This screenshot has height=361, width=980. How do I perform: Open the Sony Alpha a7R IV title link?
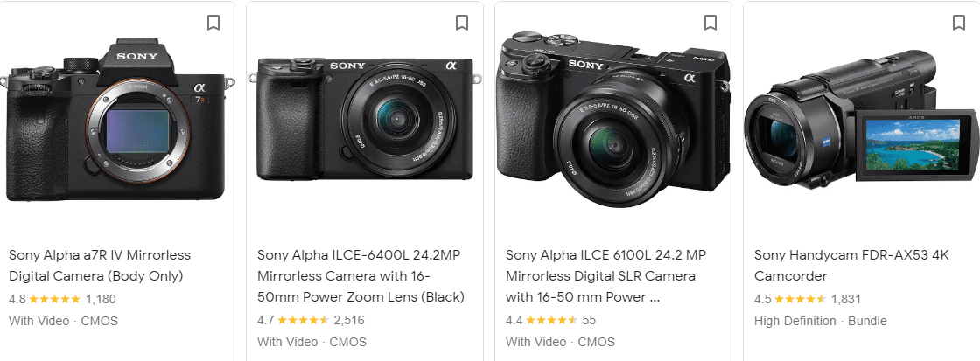(99, 266)
